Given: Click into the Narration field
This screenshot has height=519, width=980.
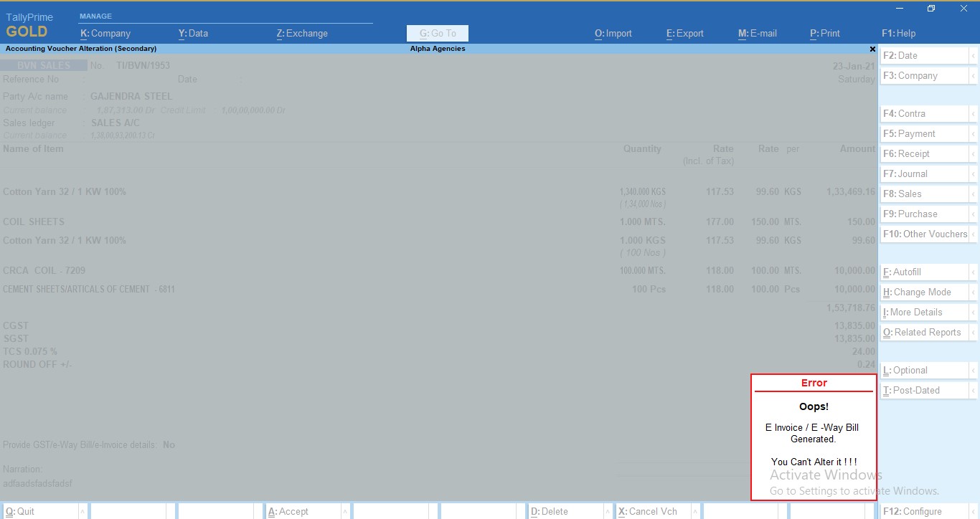Looking at the screenshot, I should (x=143, y=483).
